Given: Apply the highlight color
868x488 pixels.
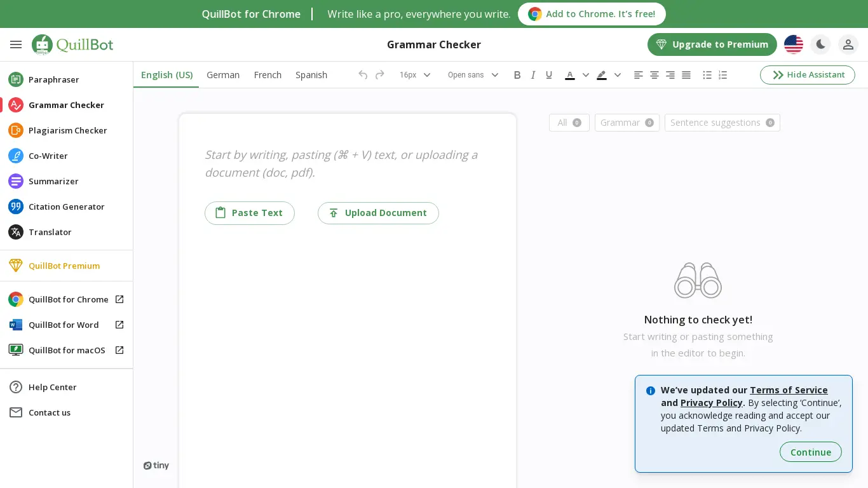Looking at the screenshot, I should pyautogui.click(x=602, y=75).
